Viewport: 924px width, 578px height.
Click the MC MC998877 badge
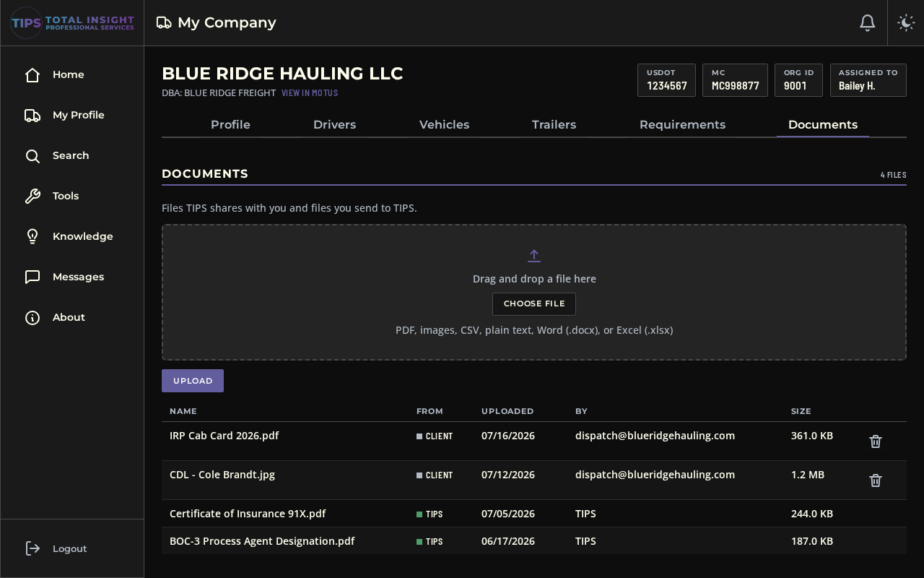(x=735, y=80)
